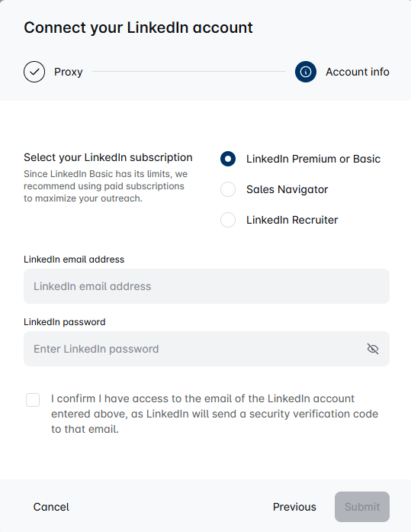Open the Account info step label
Image resolution: width=411 pixels, height=532 pixels.
358,72
